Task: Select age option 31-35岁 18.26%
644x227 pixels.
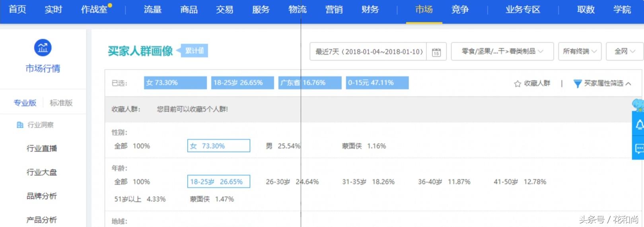Action: [x=368, y=182]
